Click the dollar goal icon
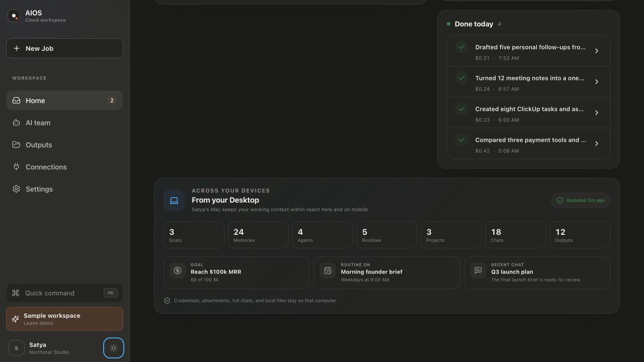Viewport: 644px width, 362px height. pos(178,270)
